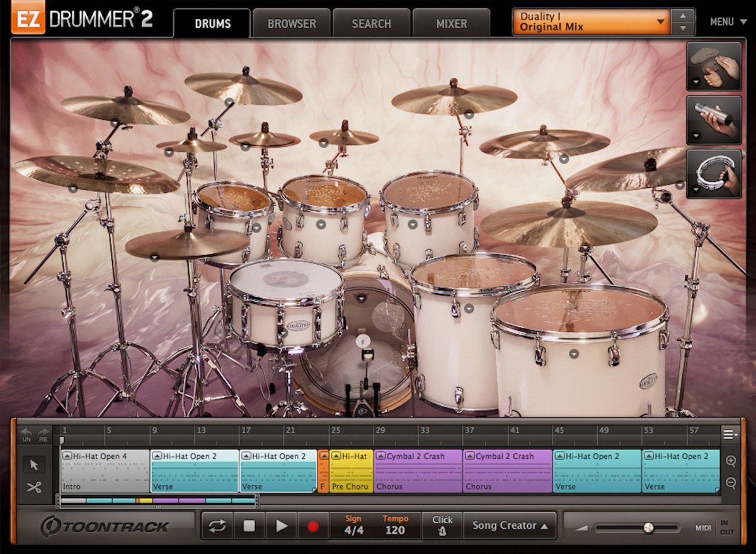
Task: Open the hand percussion panel at top right
Action: click(x=714, y=66)
